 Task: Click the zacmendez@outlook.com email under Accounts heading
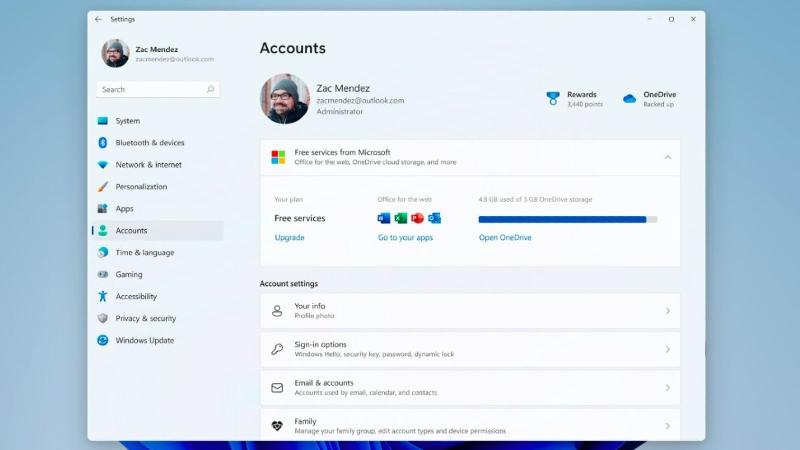click(360, 101)
